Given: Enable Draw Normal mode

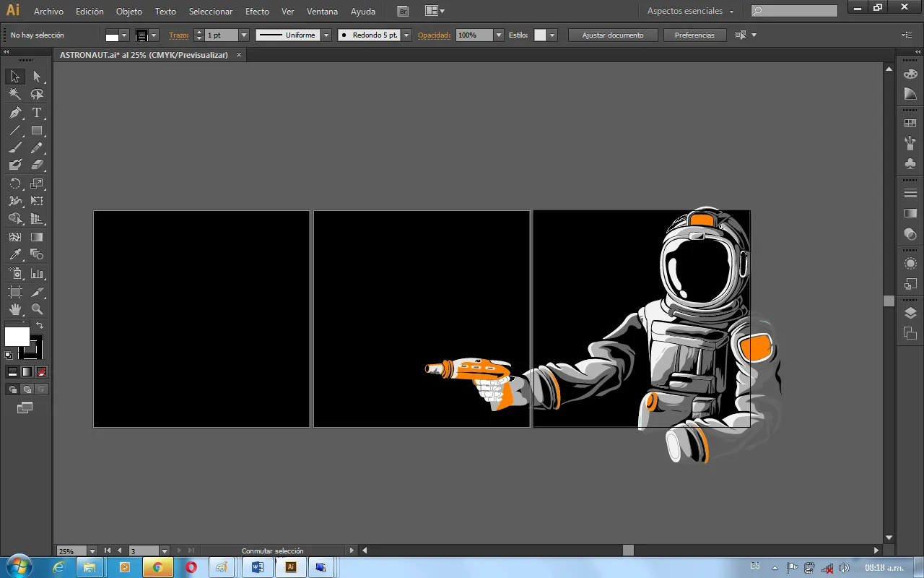Looking at the screenshot, I should [x=12, y=389].
